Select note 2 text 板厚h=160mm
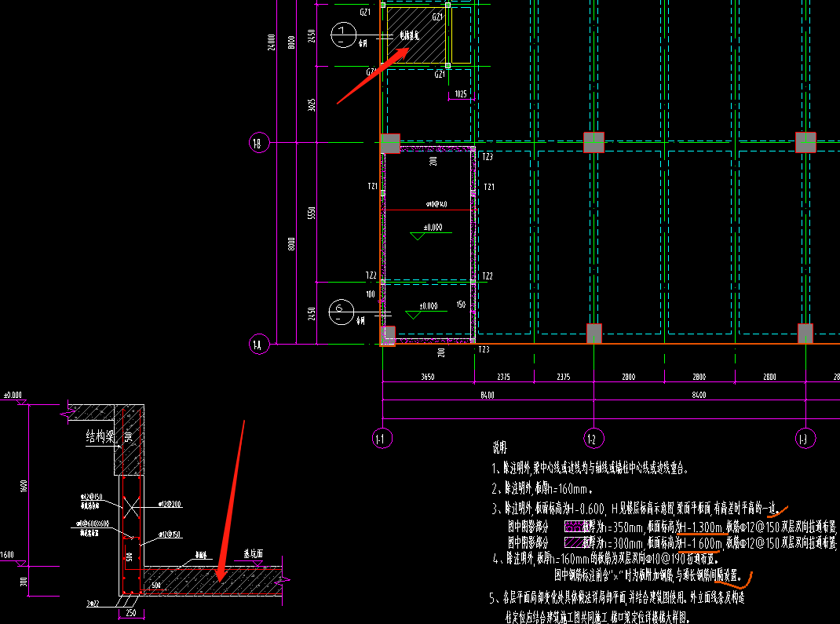840x624 pixels. click(x=542, y=488)
